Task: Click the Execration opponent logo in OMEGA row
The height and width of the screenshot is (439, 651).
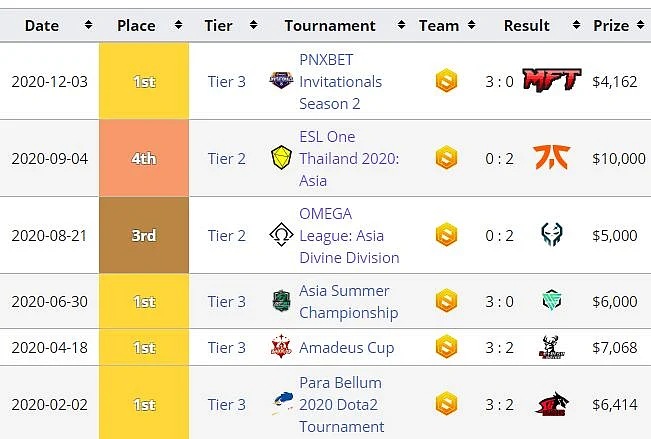Action: 552,235
